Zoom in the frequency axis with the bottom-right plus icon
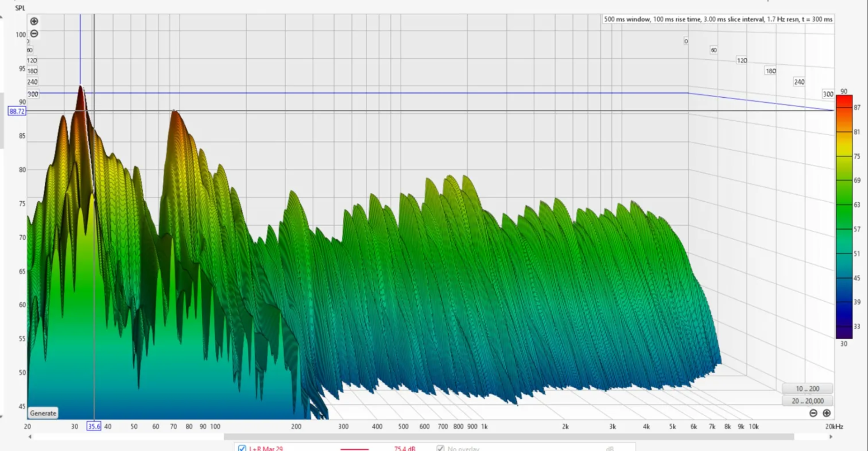Viewport: 868px width, 451px height. (826, 413)
